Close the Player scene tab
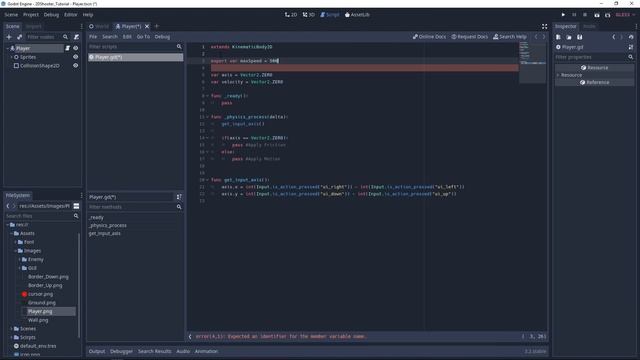The width and height of the screenshot is (640, 360). pos(147,27)
